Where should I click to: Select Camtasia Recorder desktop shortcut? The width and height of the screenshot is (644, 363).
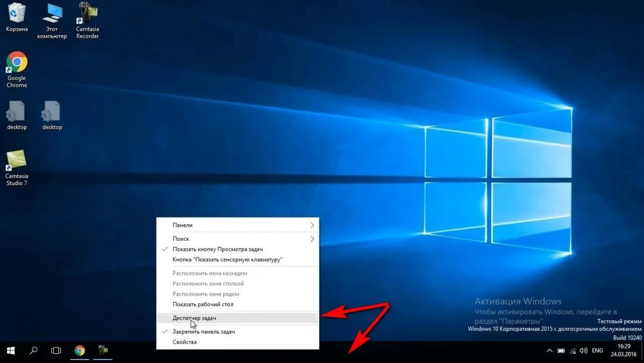point(88,21)
